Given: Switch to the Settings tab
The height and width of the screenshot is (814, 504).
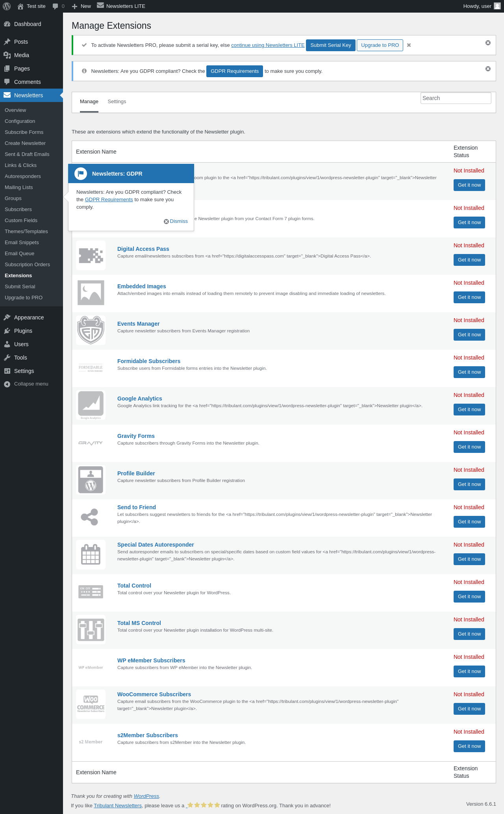Looking at the screenshot, I should (x=117, y=102).
